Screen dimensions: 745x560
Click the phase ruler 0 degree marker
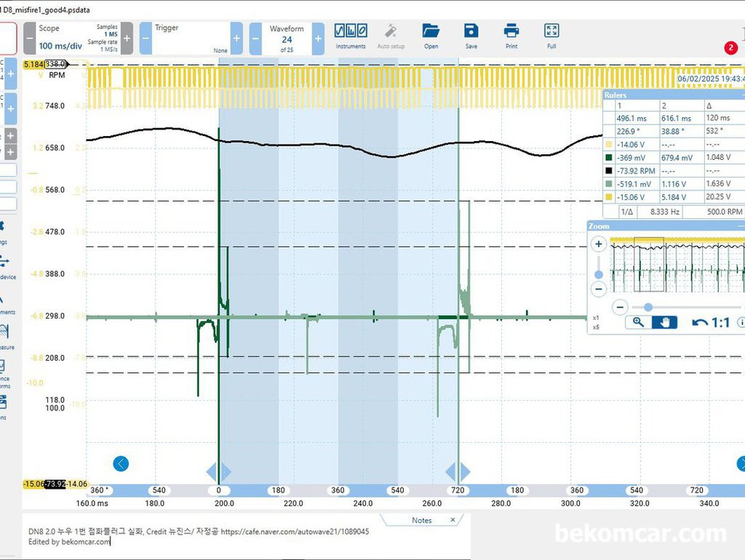tap(218, 491)
